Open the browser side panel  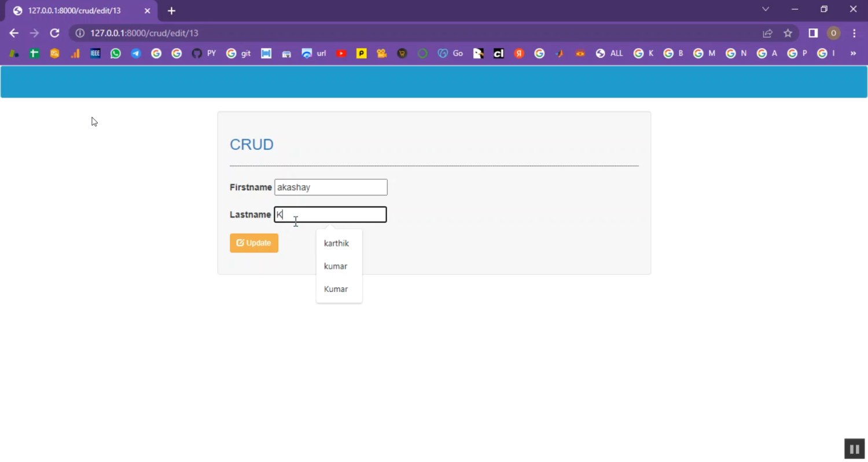[x=813, y=33]
